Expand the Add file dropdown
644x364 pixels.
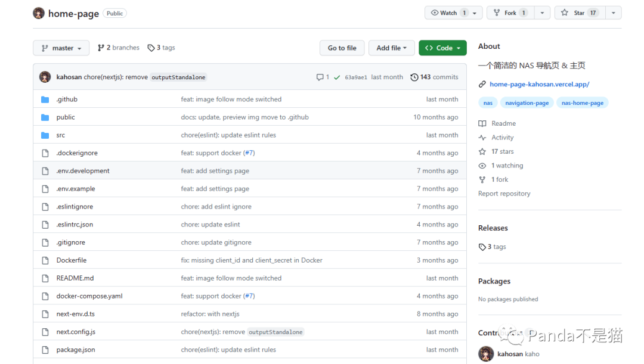pos(391,48)
